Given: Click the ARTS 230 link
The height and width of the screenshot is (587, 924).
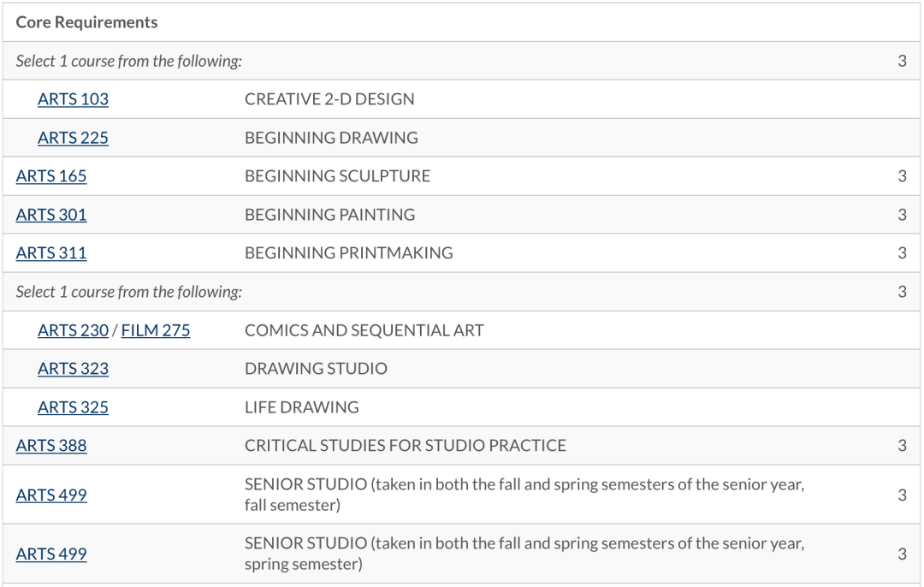Looking at the screenshot, I should pos(73,330).
